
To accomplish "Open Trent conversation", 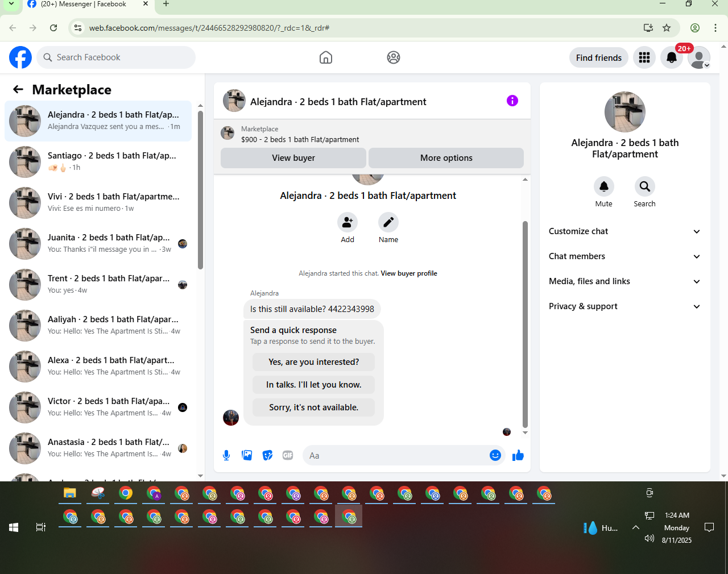I will point(98,285).
